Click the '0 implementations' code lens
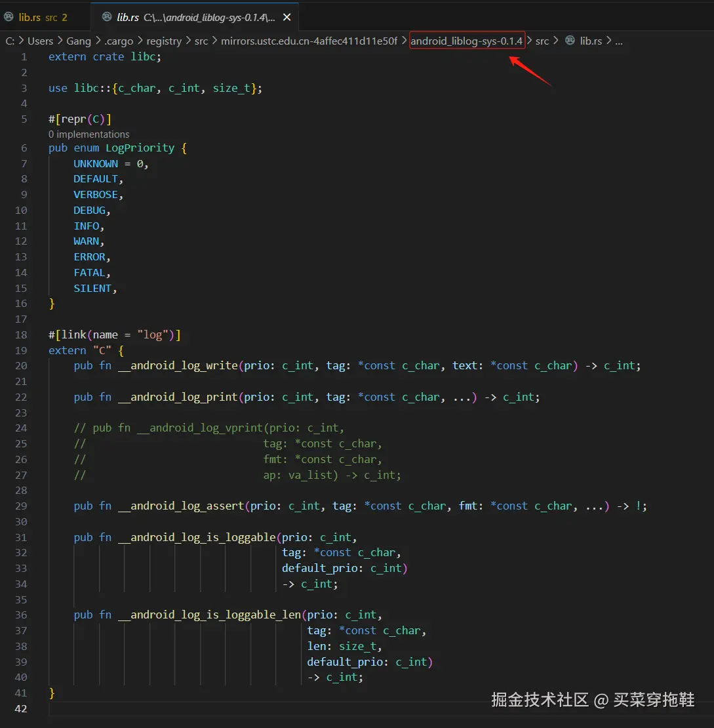This screenshot has width=714, height=728. 89,134
